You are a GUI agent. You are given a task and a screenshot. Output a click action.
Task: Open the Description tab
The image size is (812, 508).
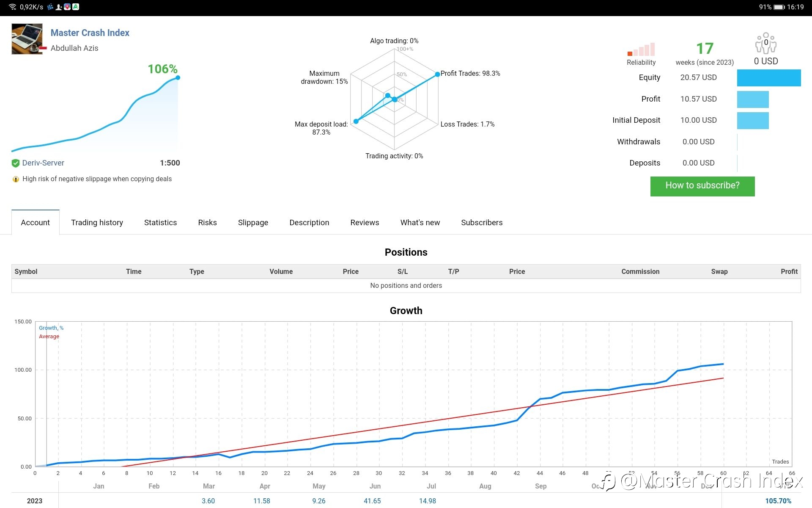pyautogui.click(x=309, y=222)
